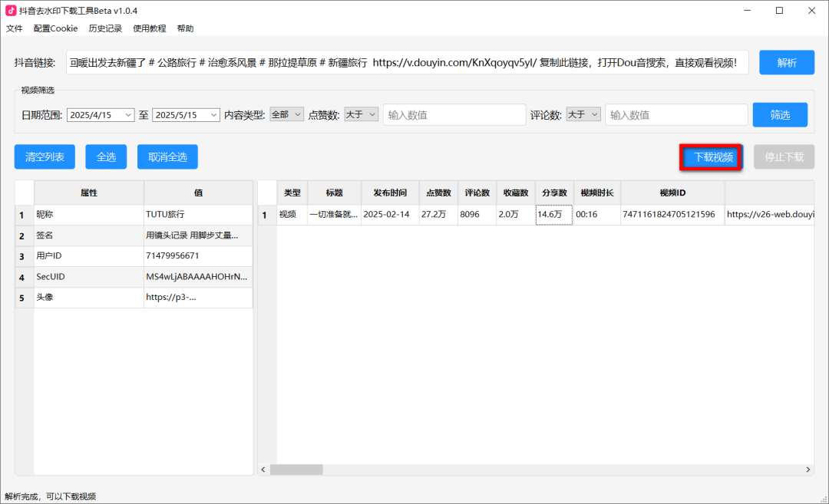Open the 使用教程 menu
The width and height of the screenshot is (829, 504).
[150, 28]
